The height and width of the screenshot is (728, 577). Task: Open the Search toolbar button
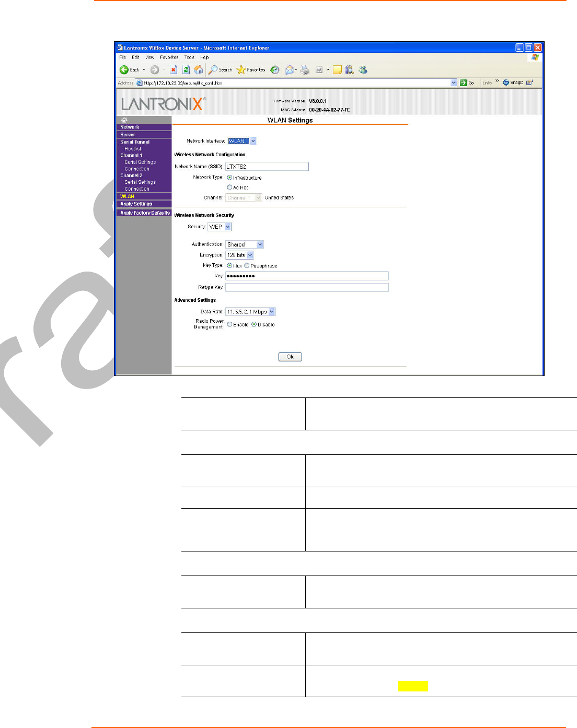[x=221, y=69]
